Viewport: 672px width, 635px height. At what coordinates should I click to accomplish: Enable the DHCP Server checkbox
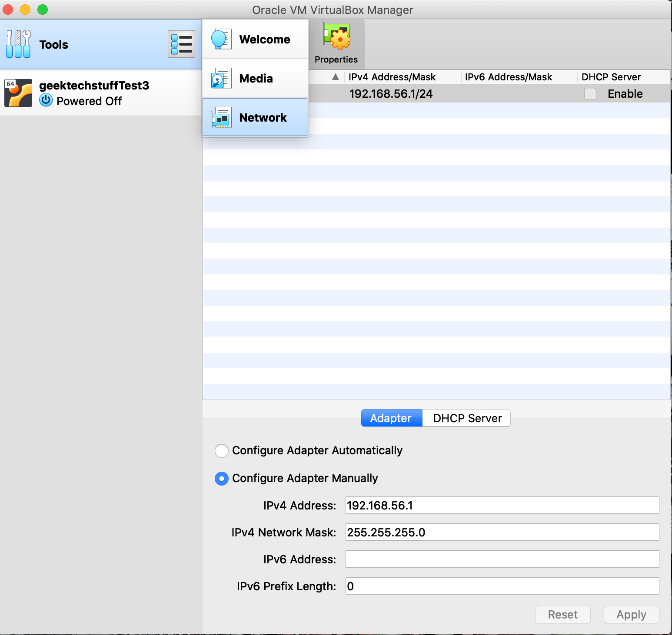pyautogui.click(x=590, y=94)
